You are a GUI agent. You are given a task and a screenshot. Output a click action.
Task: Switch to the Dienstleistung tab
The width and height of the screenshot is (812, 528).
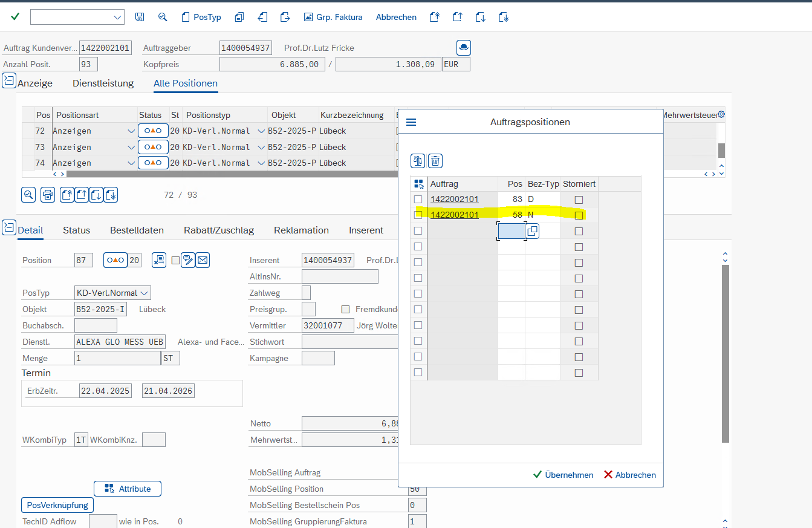tap(103, 83)
